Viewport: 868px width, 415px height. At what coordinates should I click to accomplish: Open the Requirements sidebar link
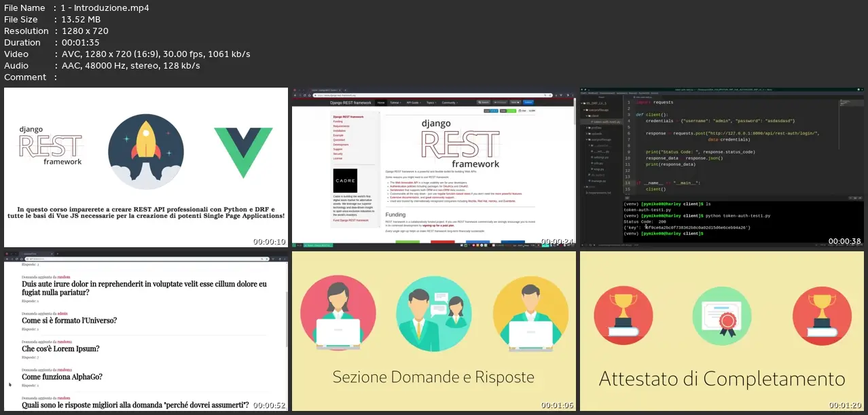point(341,126)
